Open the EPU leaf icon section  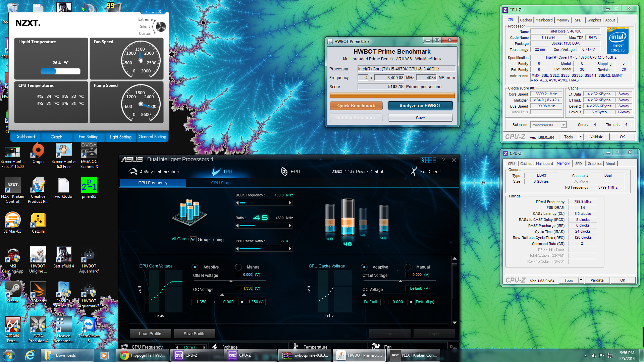pyautogui.click(x=284, y=172)
